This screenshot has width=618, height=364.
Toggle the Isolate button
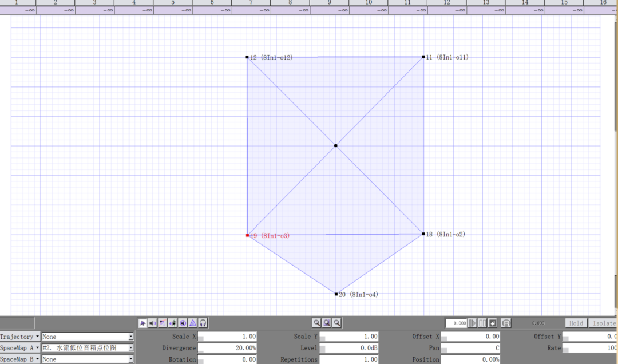(x=603, y=323)
